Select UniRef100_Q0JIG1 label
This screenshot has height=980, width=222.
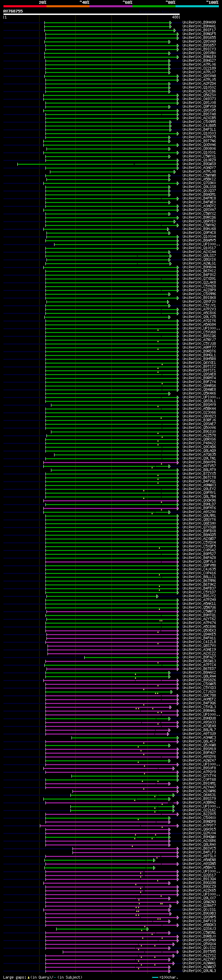199,909
